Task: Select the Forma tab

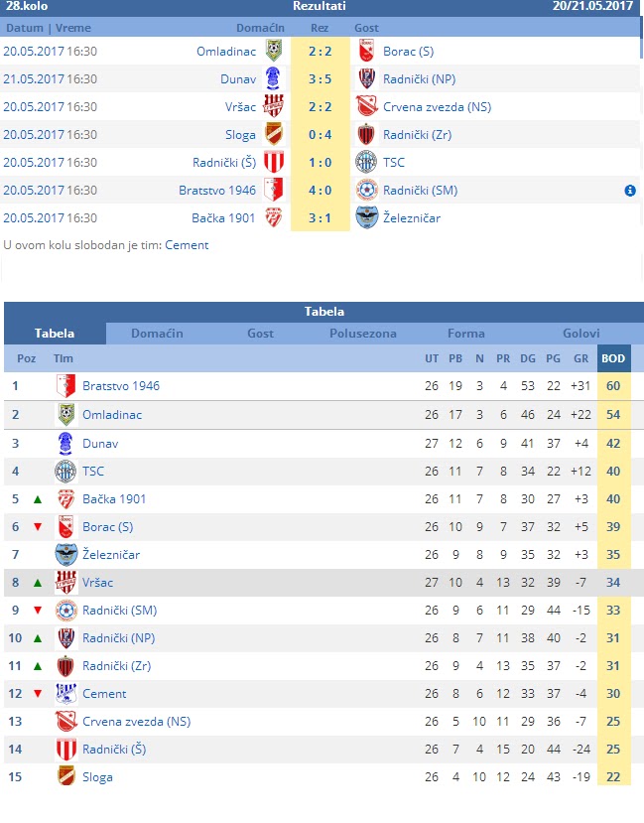Action: pyautogui.click(x=466, y=334)
